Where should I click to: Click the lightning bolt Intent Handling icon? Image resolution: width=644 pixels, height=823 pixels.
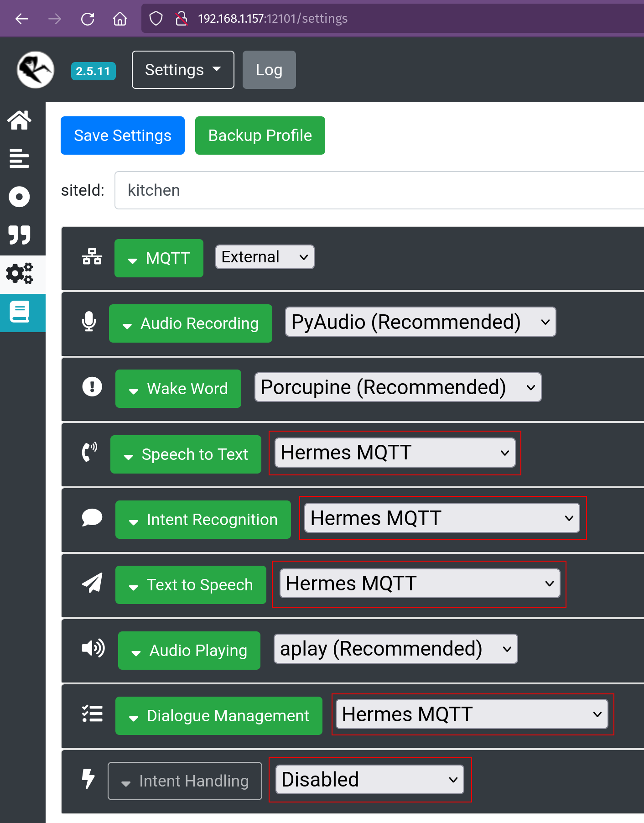coord(88,779)
